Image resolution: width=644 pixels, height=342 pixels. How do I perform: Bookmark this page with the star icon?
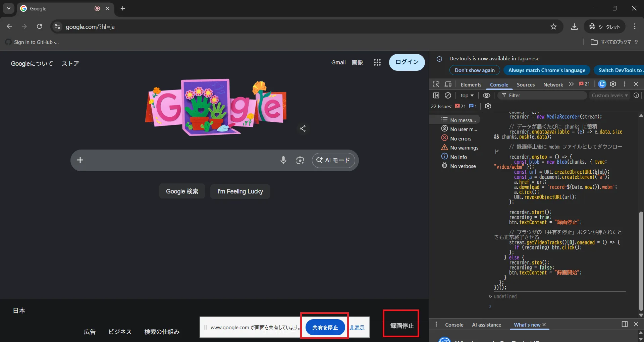click(x=553, y=26)
